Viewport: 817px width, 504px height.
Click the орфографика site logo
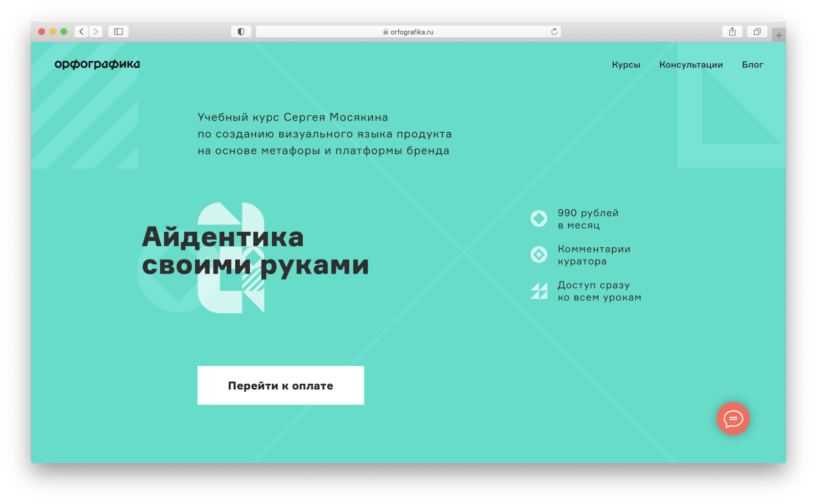[x=97, y=64]
